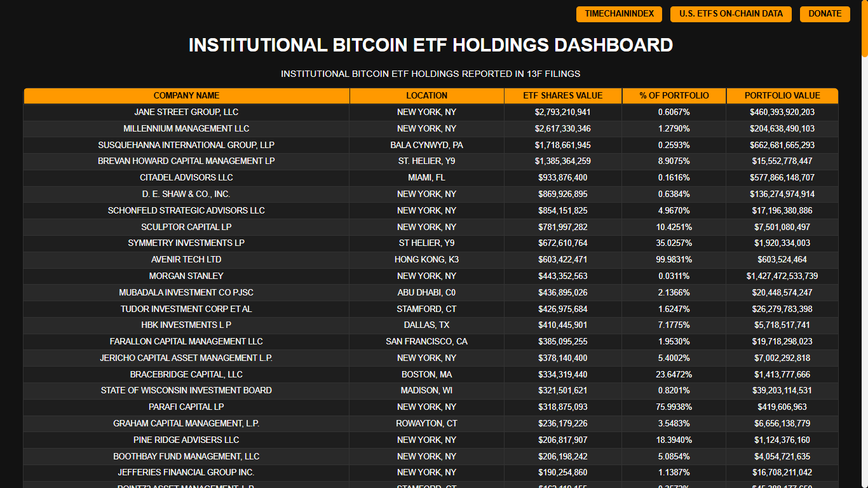Click the CITADEL ADVISORS LLC entry

186,177
